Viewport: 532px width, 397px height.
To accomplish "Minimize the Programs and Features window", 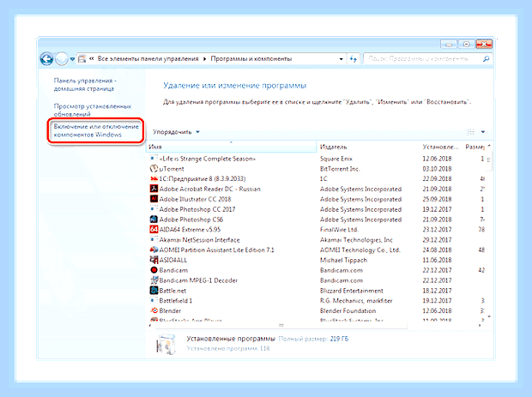I will click(449, 45).
